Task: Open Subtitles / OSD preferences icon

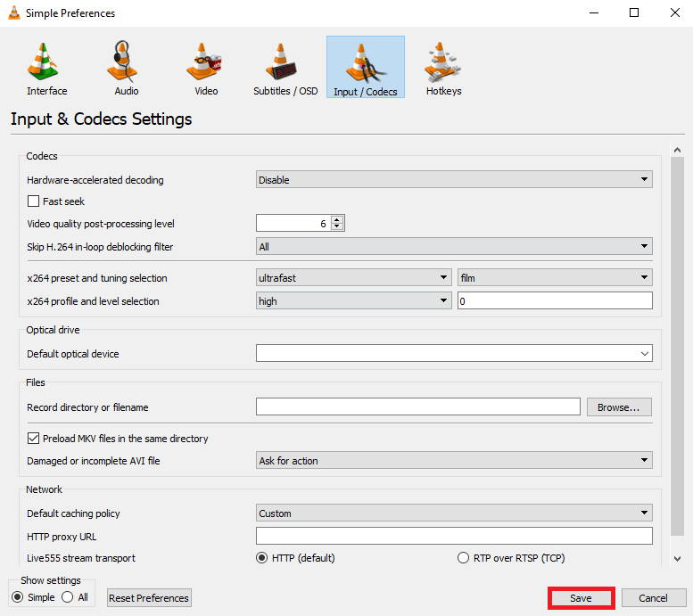Action: coord(282,62)
